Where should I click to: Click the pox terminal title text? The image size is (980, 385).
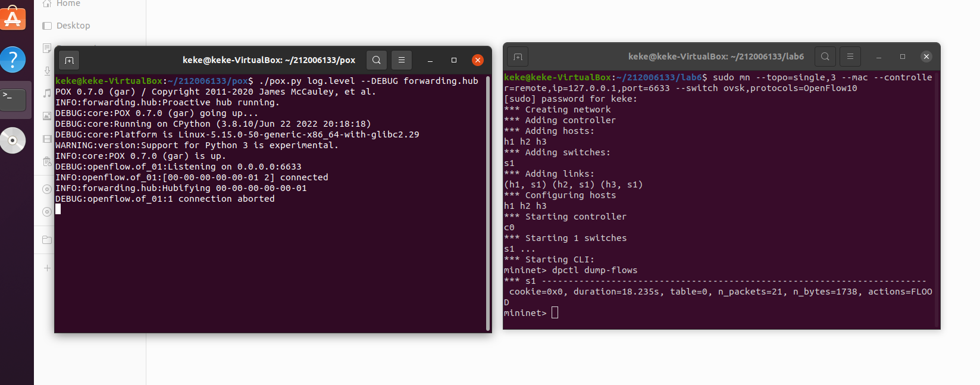[269, 60]
